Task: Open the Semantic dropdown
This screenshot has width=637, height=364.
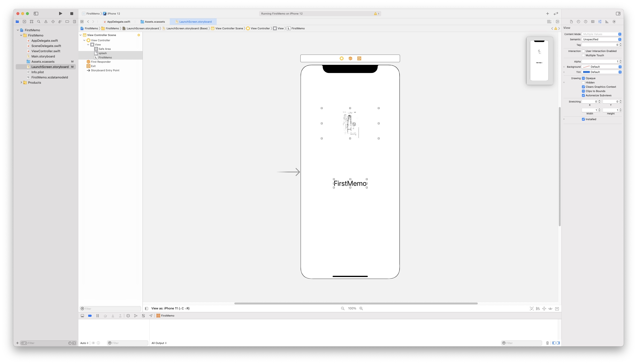Action: click(x=601, y=39)
